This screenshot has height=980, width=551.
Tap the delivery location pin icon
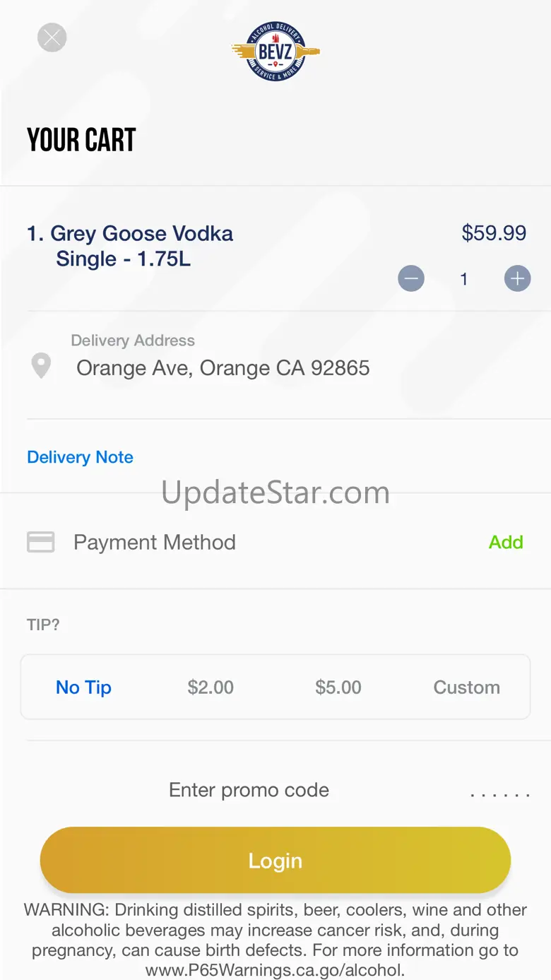42,366
